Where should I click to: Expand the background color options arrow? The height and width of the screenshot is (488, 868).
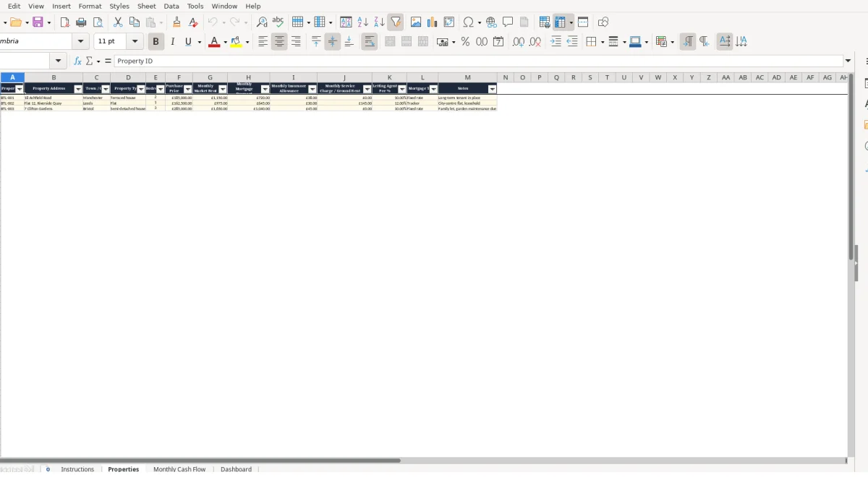247,42
